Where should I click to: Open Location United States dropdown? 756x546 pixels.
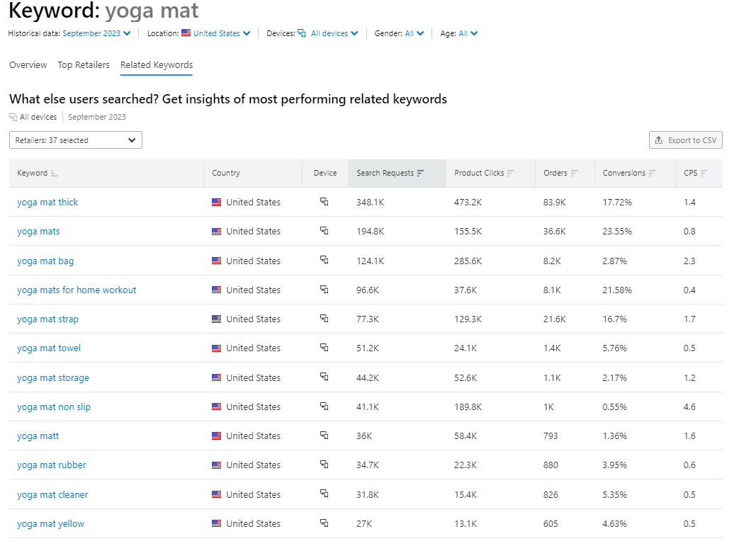coord(222,33)
